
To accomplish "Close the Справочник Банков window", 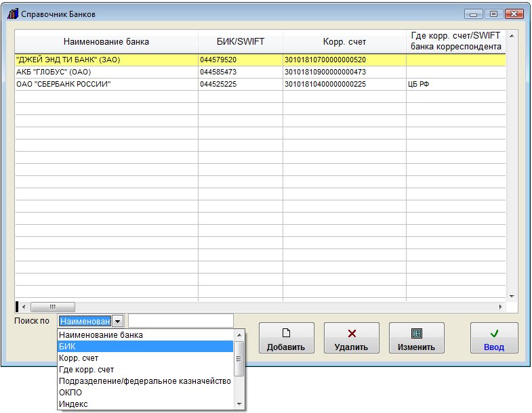I will (514, 14).
